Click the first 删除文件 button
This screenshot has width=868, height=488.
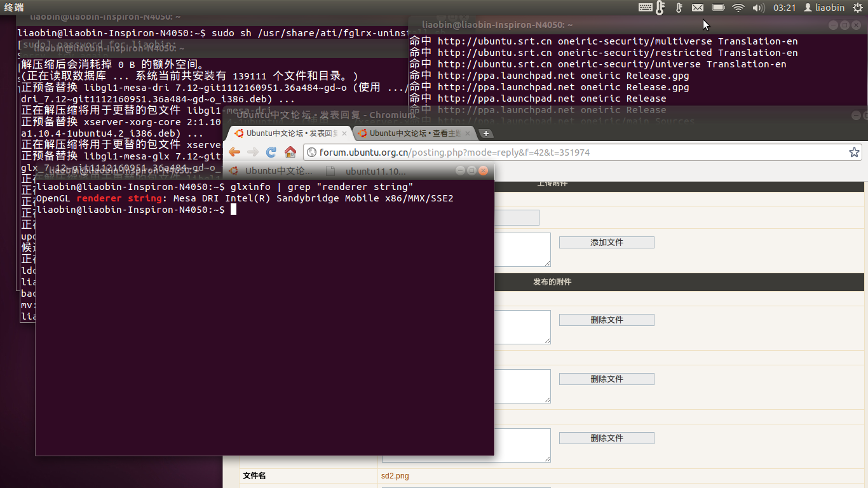pyautogui.click(x=607, y=320)
